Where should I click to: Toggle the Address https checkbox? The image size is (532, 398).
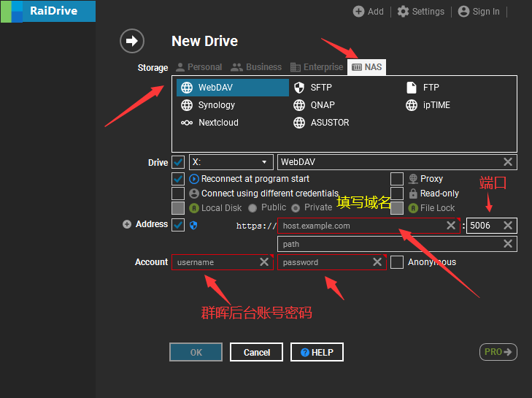[x=178, y=225]
